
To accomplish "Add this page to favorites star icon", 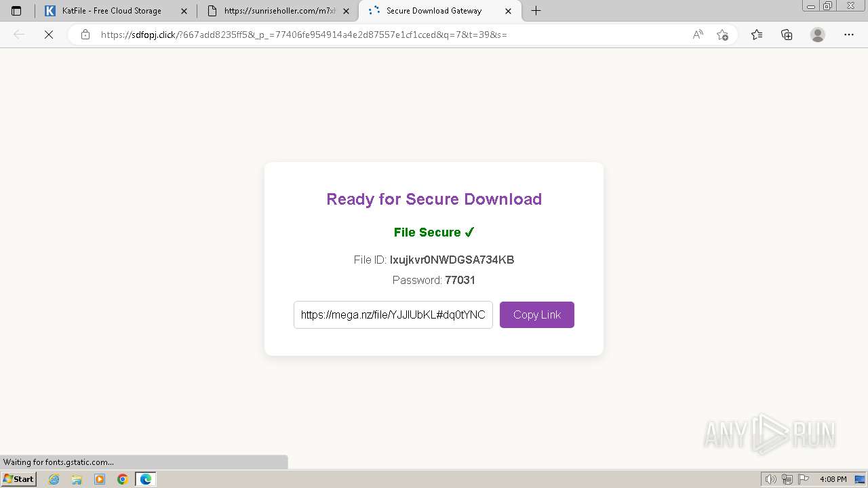I will pyautogui.click(x=722, y=35).
